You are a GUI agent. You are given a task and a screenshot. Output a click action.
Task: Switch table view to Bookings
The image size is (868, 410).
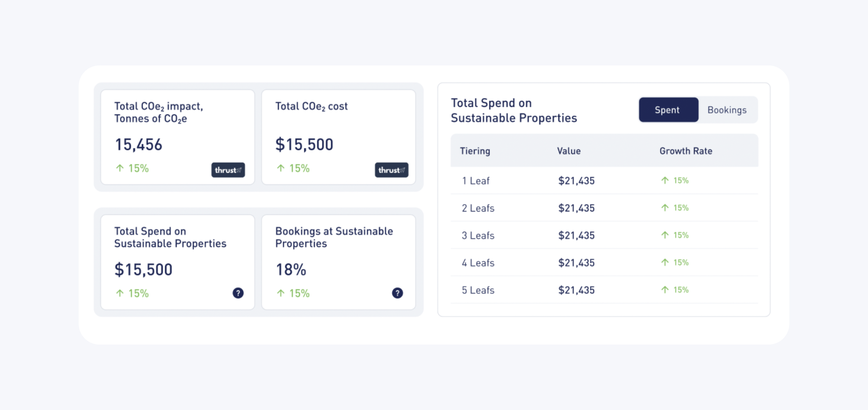pos(727,110)
